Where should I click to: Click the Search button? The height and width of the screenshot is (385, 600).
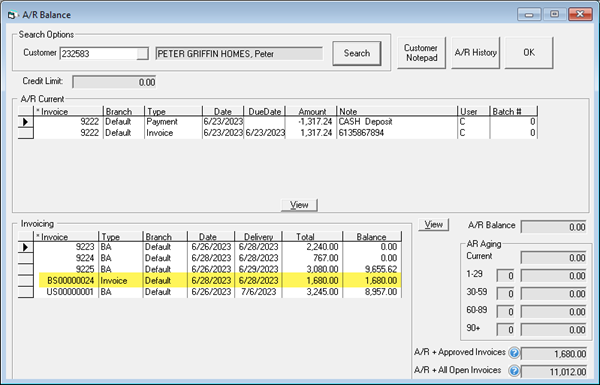point(357,53)
